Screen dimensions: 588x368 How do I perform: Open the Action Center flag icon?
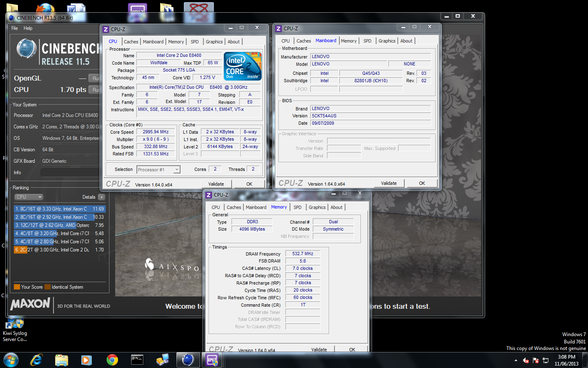(536, 360)
